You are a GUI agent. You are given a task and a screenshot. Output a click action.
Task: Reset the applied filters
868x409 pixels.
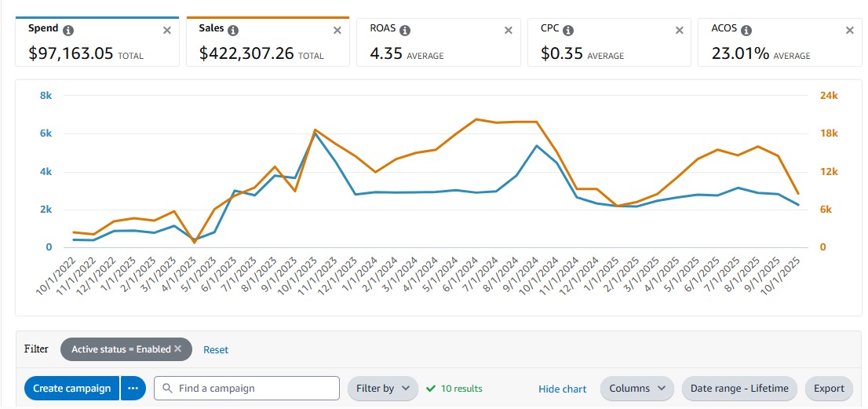[216, 349]
